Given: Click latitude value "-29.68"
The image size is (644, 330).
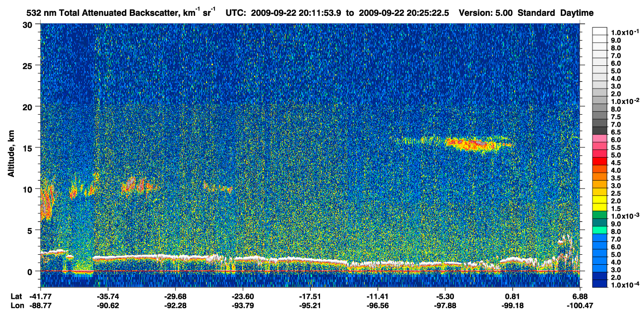Looking at the screenshot, I should 174,296.
